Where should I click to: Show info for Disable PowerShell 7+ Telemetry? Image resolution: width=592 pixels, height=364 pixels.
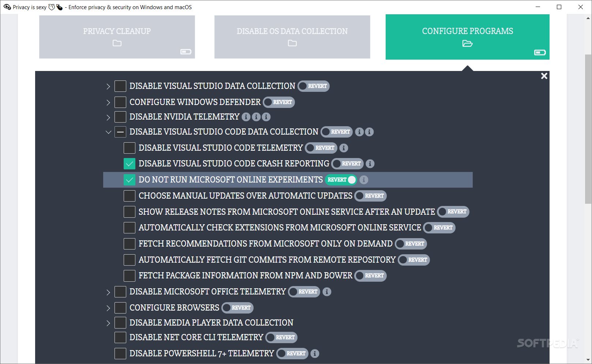(x=315, y=354)
